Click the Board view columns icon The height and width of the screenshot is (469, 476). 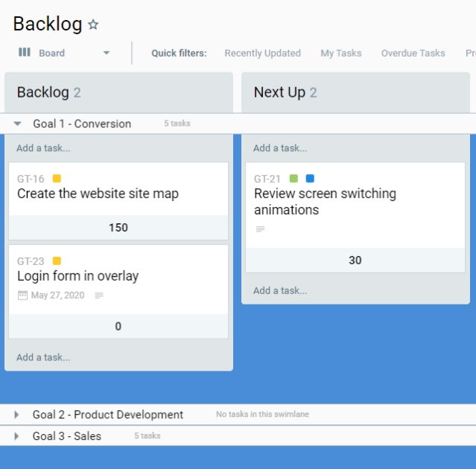25,53
